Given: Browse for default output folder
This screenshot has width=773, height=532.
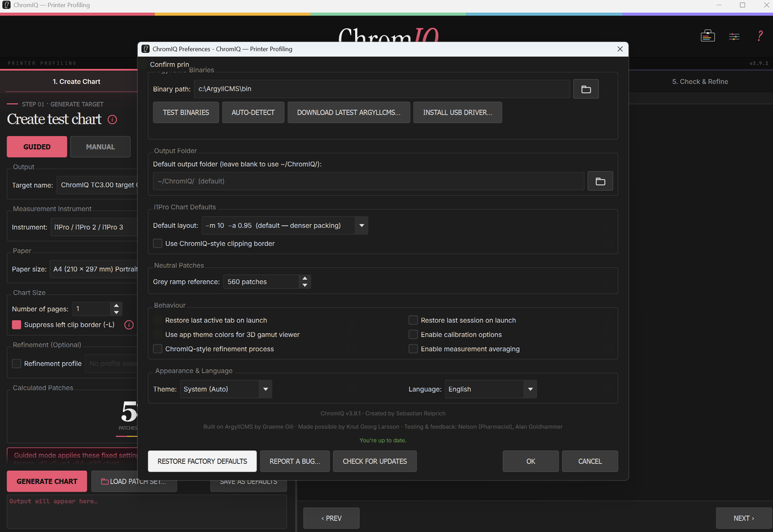Looking at the screenshot, I should pos(600,181).
